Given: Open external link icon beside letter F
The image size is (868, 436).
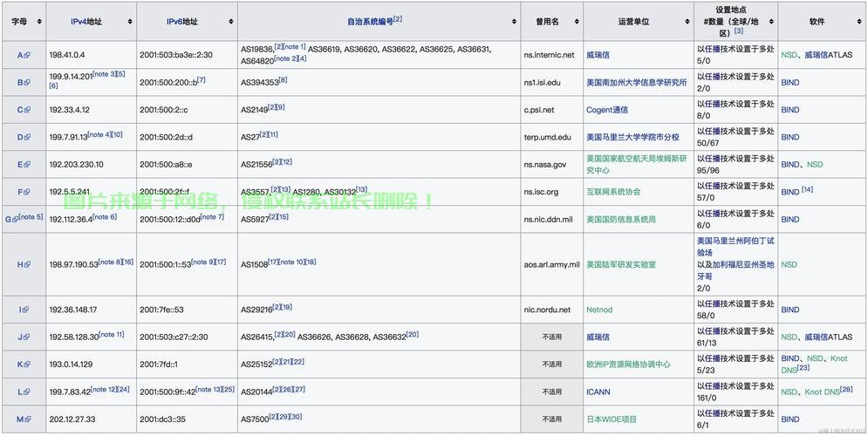Looking at the screenshot, I should point(28,192).
